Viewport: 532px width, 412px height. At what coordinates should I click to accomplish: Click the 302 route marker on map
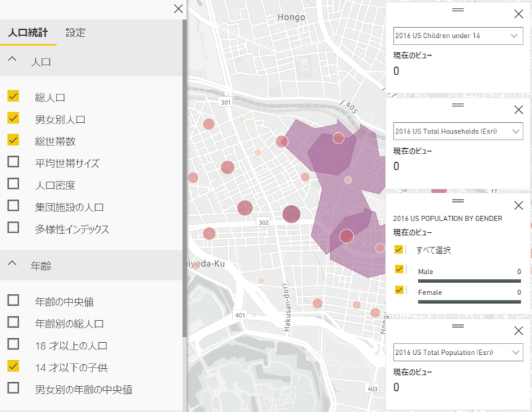263,223
